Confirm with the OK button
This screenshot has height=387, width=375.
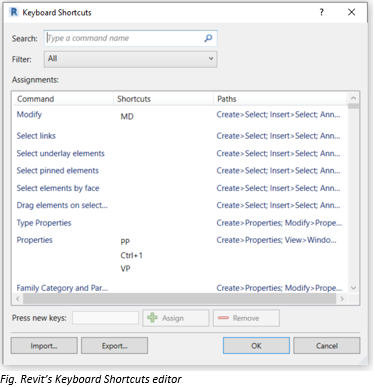pyautogui.click(x=256, y=346)
